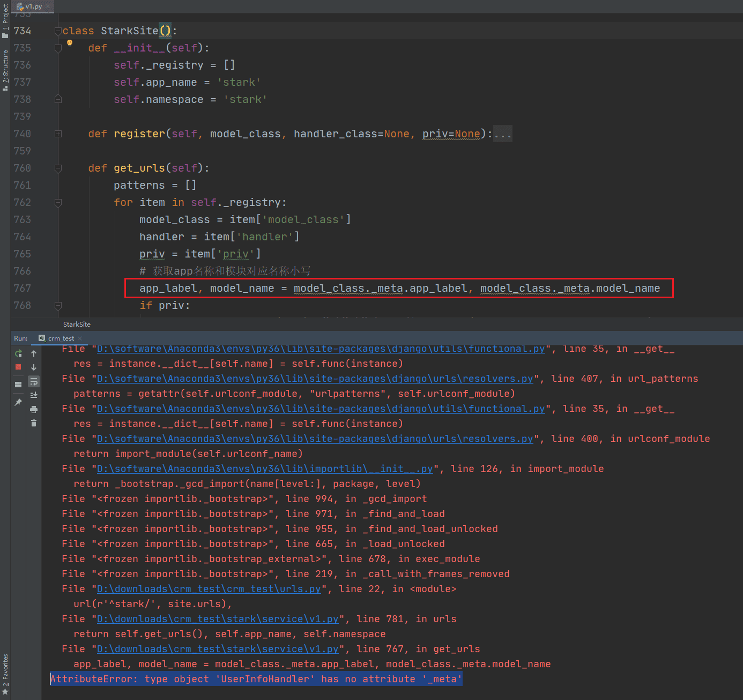The image size is (743, 700).
Task: Click 'return self.get_urls()' traceback line
Action: [229, 634]
